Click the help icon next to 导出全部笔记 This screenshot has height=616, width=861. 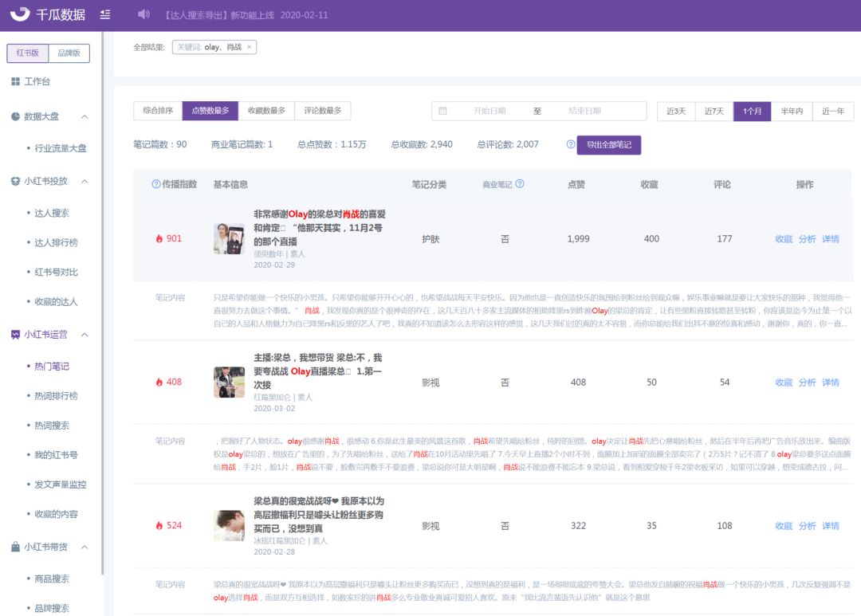point(571,144)
